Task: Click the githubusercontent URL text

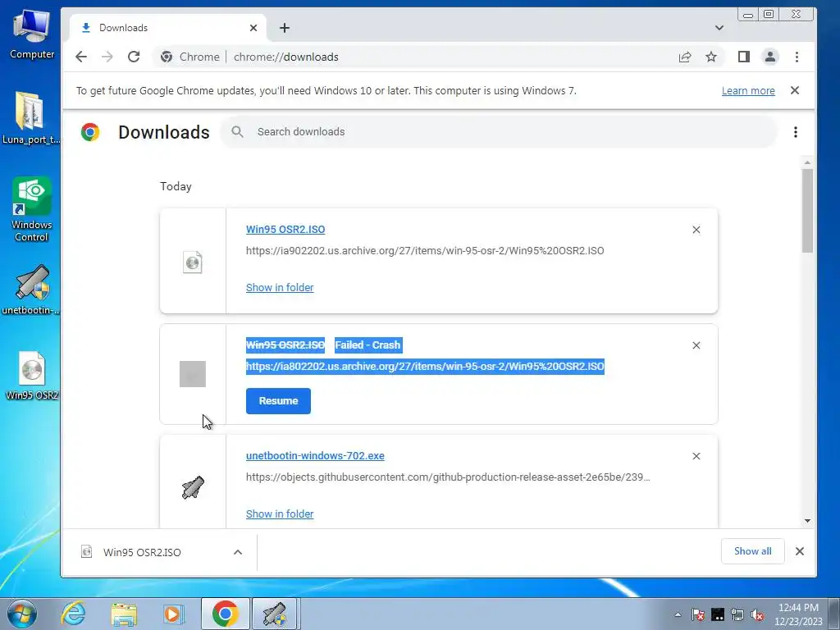Action: coord(448,477)
